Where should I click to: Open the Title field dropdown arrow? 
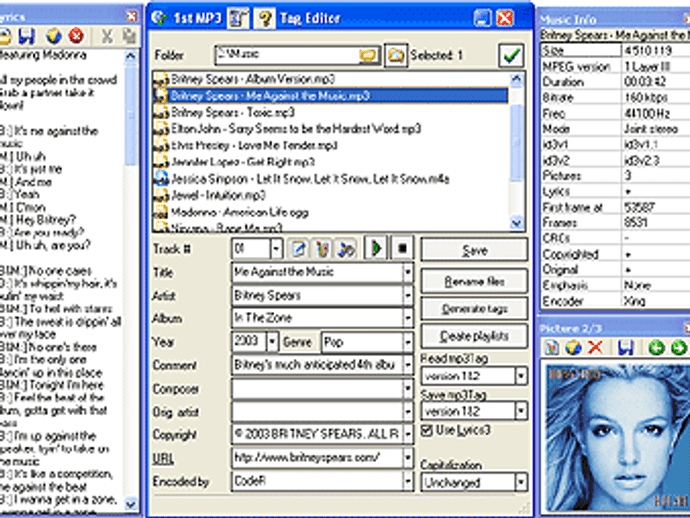pos(408,272)
